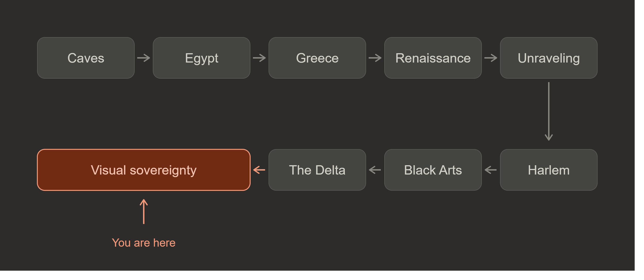The height and width of the screenshot is (280, 644).
Task: Open the Black Arts node
Action: pos(433,170)
